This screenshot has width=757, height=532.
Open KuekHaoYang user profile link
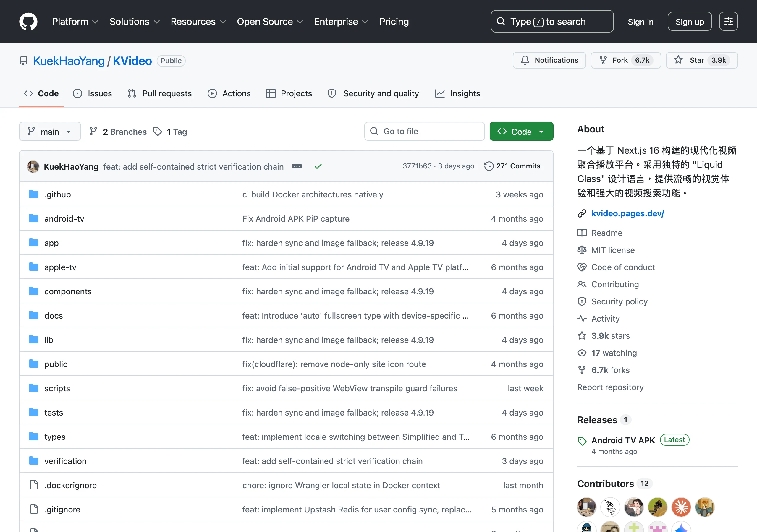(69, 61)
